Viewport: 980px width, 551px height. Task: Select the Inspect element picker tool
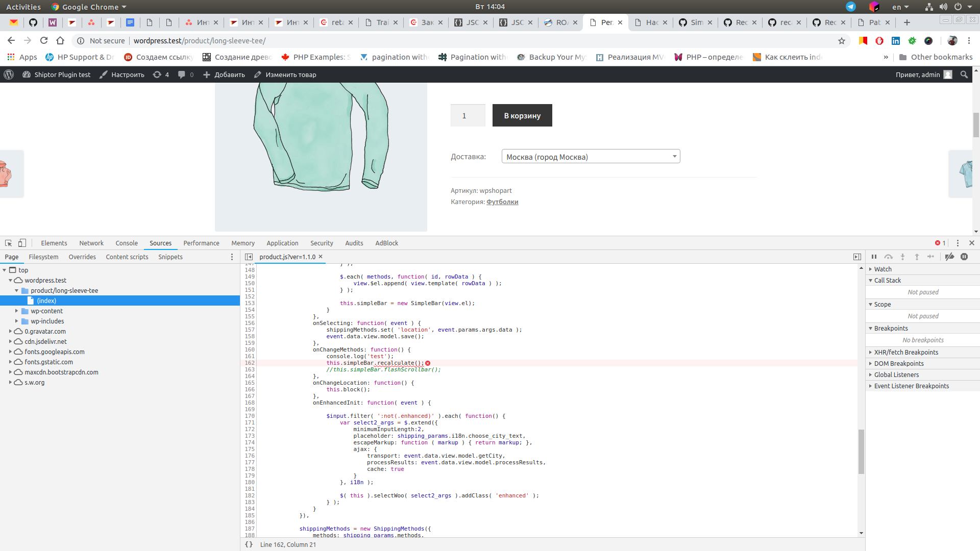tap(8, 243)
